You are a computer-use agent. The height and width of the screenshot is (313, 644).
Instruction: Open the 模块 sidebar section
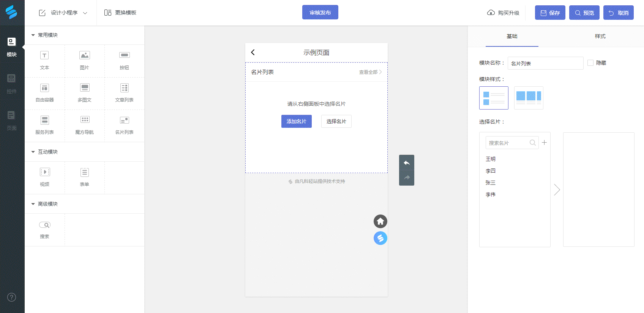[x=12, y=47]
